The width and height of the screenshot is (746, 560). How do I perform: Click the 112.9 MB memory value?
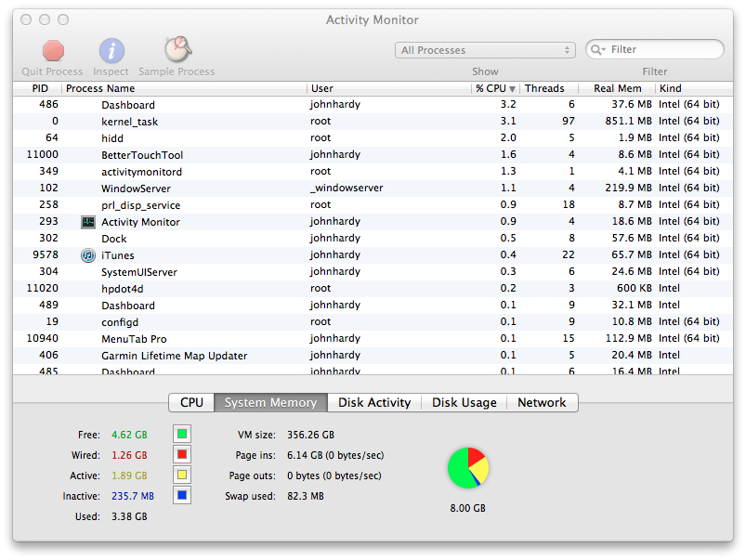629,338
